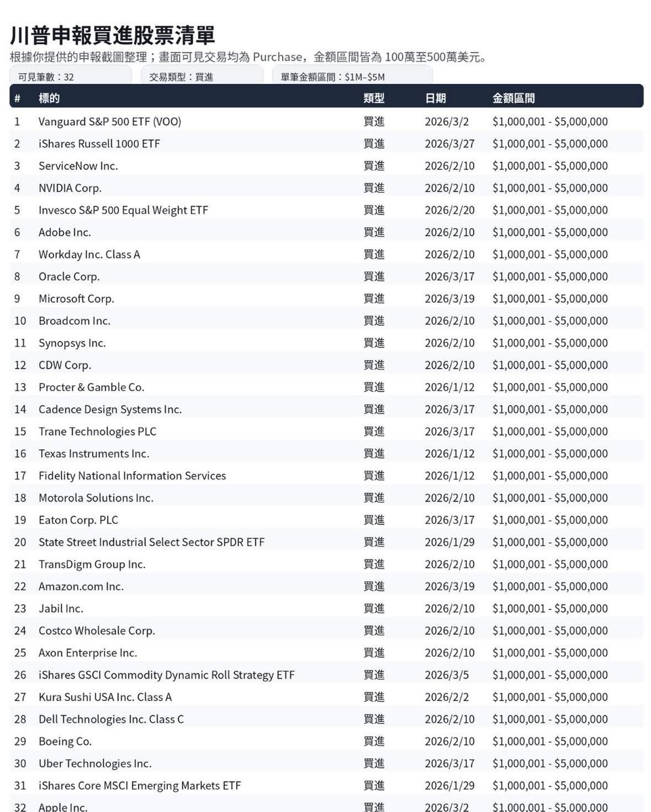The width and height of the screenshot is (651, 812).
Task: Select Fidelity National Information Services
Action: tap(132, 476)
